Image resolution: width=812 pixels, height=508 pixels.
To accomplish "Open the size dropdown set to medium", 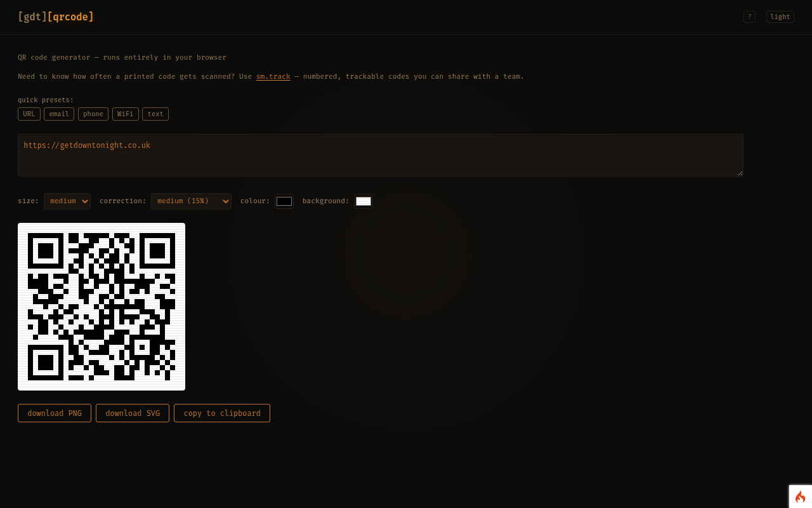I will click(x=67, y=201).
